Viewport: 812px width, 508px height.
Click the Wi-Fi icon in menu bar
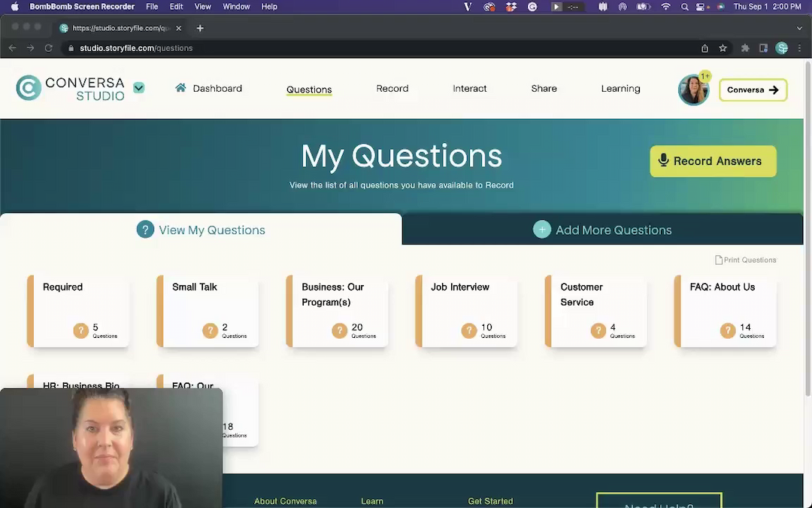click(x=665, y=7)
